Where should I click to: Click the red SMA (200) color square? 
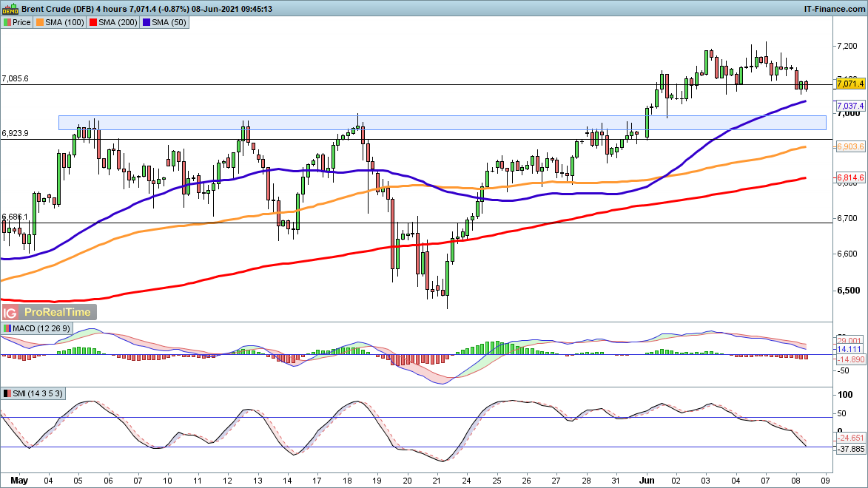pyautogui.click(x=94, y=22)
